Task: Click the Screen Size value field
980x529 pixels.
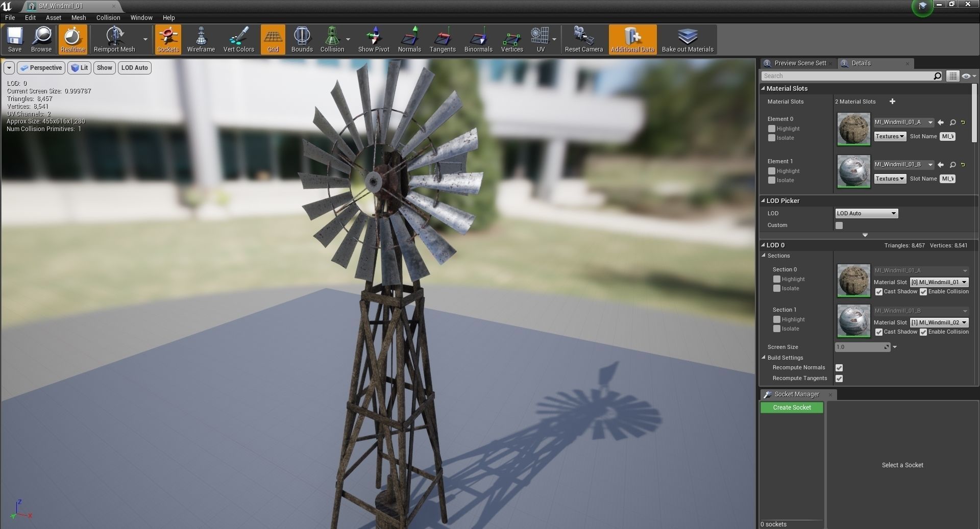Action: point(862,347)
